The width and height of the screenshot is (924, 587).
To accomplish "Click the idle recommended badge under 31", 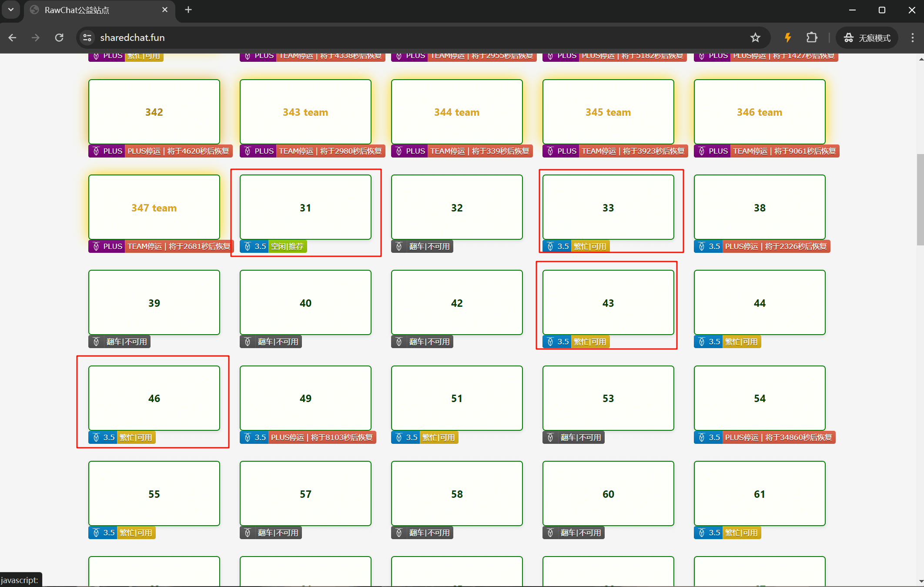I will pyautogui.click(x=287, y=246).
